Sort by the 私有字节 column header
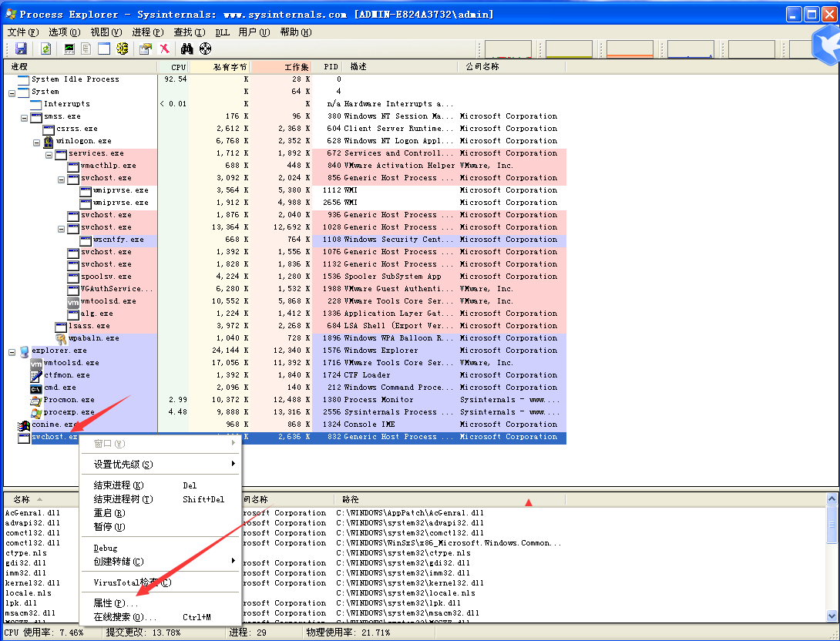This screenshot has width=840, height=641. point(219,67)
